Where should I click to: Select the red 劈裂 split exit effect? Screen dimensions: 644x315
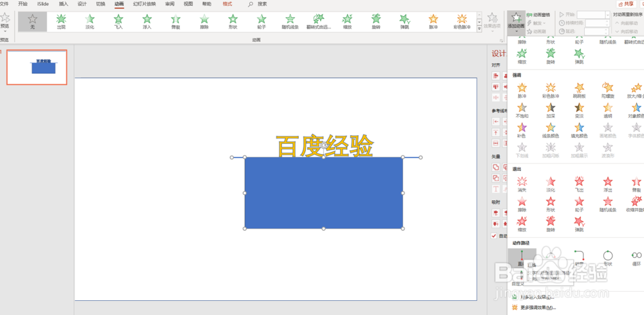tap(636, 184)
